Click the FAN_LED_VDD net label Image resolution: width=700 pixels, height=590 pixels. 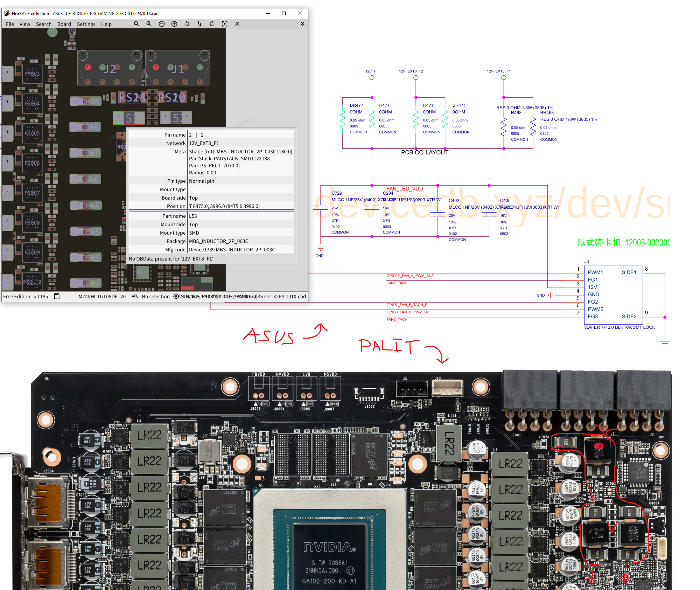405,189
